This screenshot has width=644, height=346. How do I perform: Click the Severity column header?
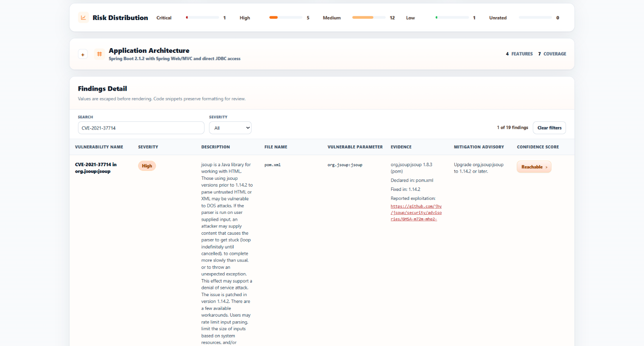(x=148, y=147)
